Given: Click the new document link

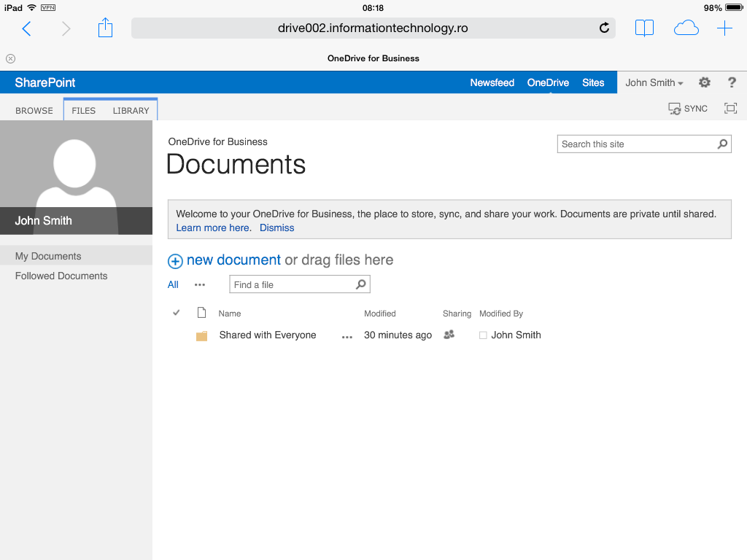Looking at the screenshot, I should (233, 260).
